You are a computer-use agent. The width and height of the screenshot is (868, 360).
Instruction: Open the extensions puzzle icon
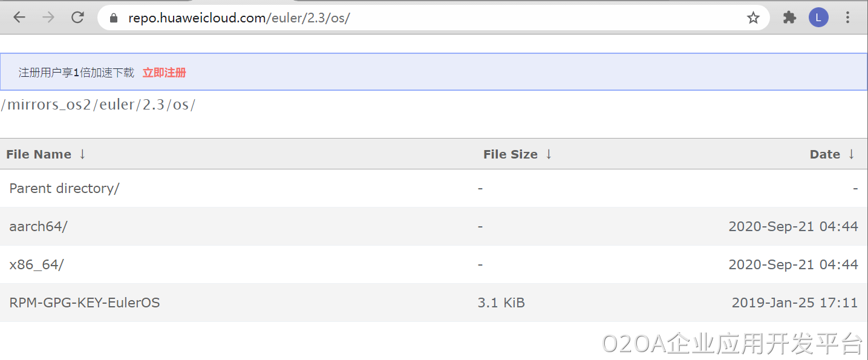(789, 18)
